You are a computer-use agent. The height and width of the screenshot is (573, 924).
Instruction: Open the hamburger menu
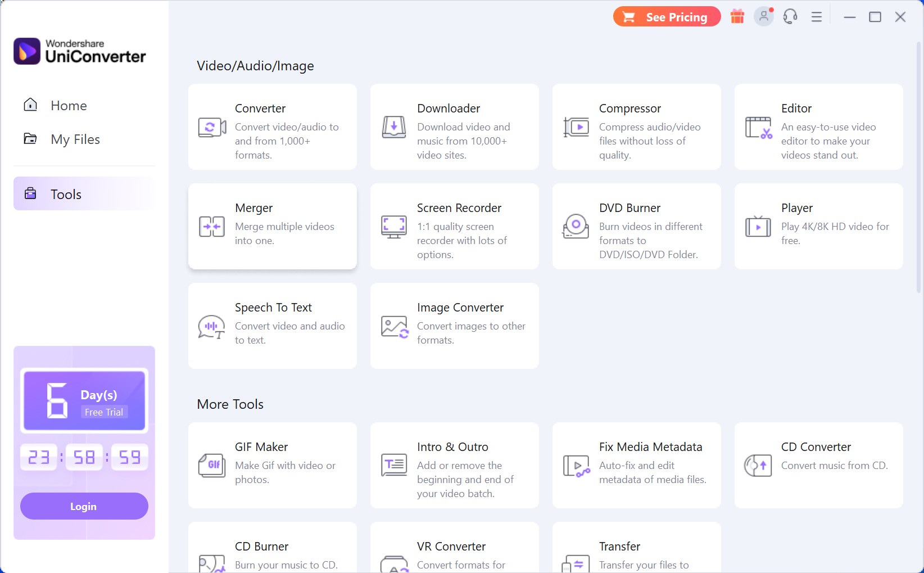point(816,16)
